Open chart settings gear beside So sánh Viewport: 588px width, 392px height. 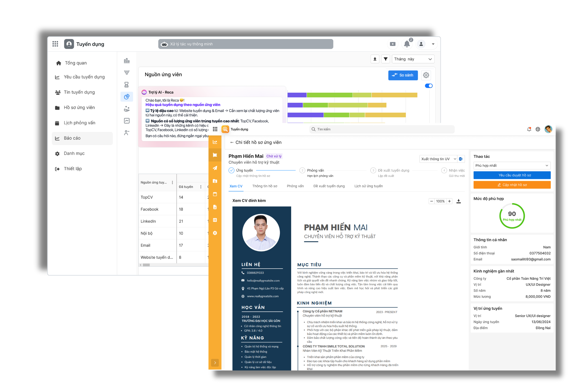426,75
